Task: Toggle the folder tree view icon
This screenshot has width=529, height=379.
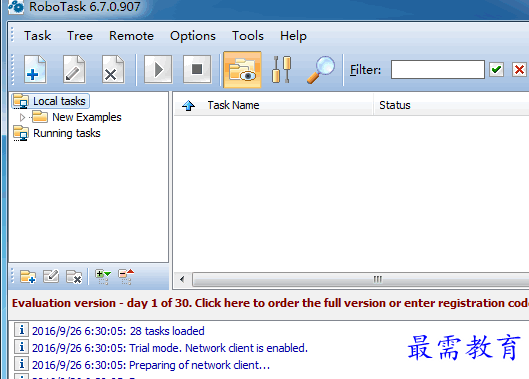Action: click(242, 70)
